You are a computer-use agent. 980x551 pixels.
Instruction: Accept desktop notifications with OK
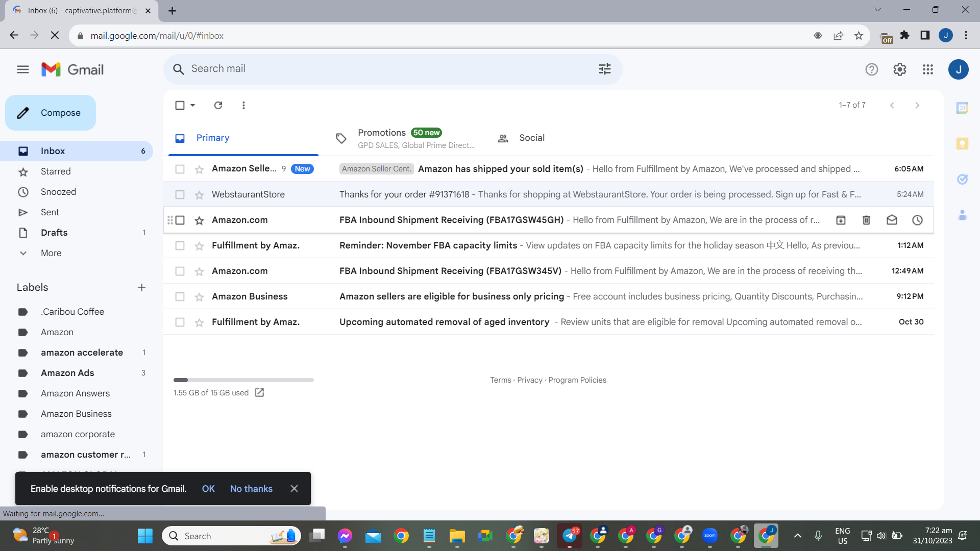coord(208,489)
